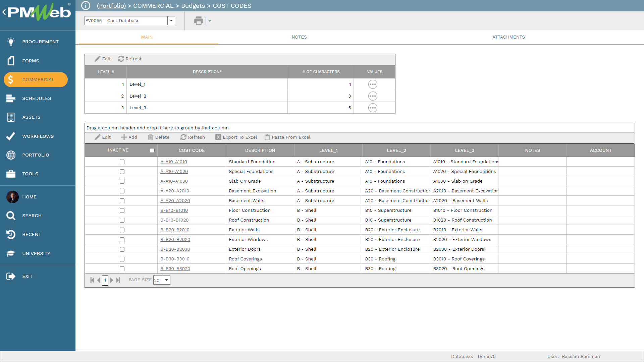Check inactive box for A-A10-A1030
Screen dimensions: 644x362
coord(122,181)
